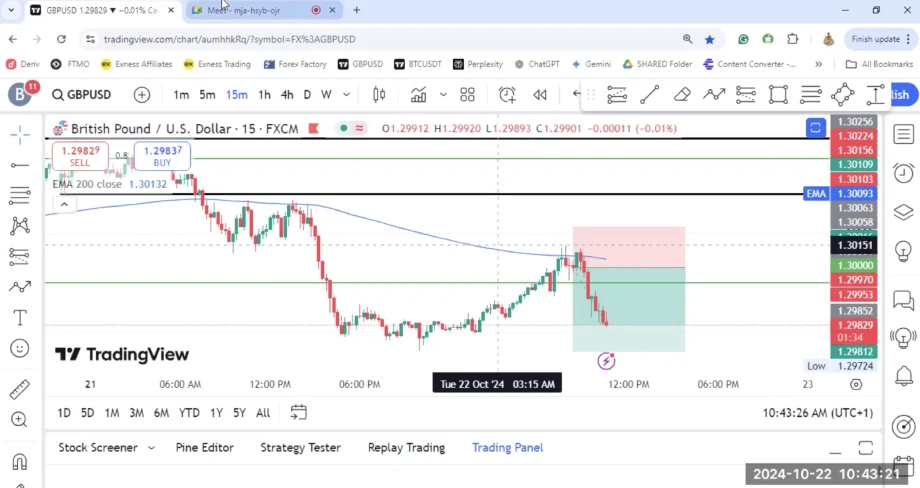Screen dimensions: 920x488
Task: Click the 10:43:26 AM (UTC+1) timezone
Action: [817, 413]
